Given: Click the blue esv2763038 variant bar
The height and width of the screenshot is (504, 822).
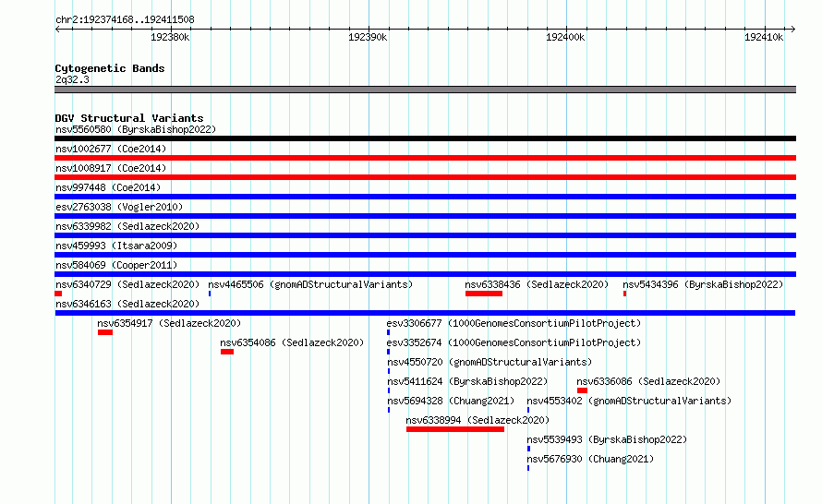Looking at the screenshot, I should pos(425,216).
